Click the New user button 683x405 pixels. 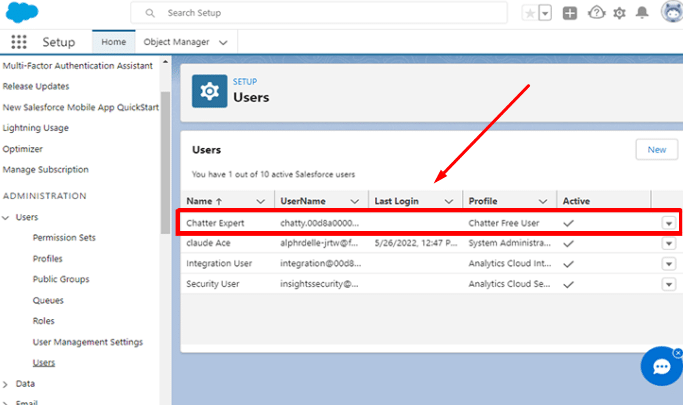[656, 150]
